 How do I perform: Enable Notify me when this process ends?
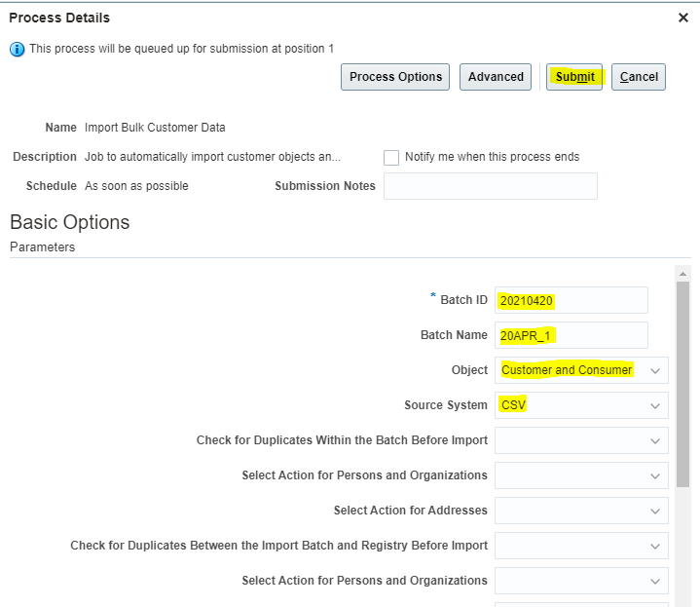391,157
